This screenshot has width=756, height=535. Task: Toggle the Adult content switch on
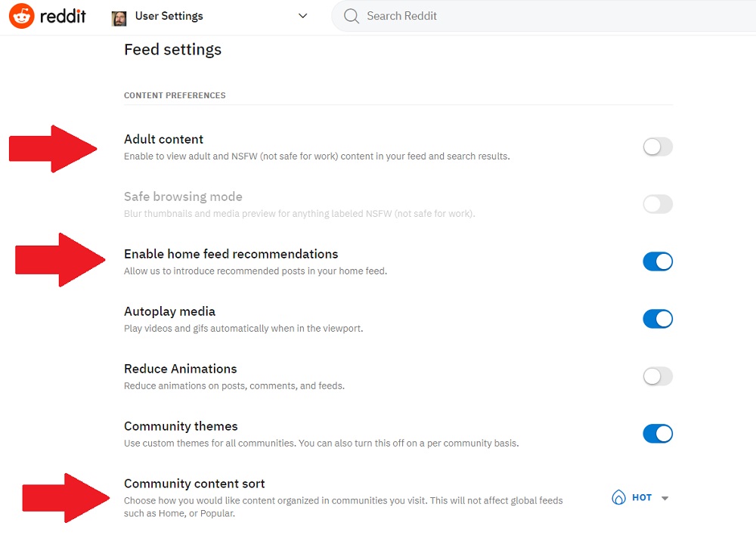coord(657,147)
